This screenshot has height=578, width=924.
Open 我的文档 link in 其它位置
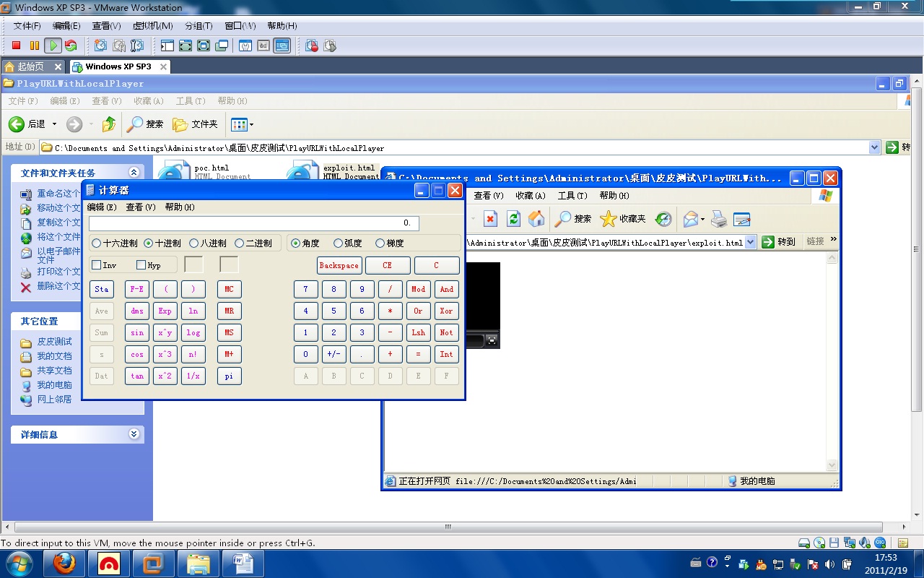click(54, 356)
